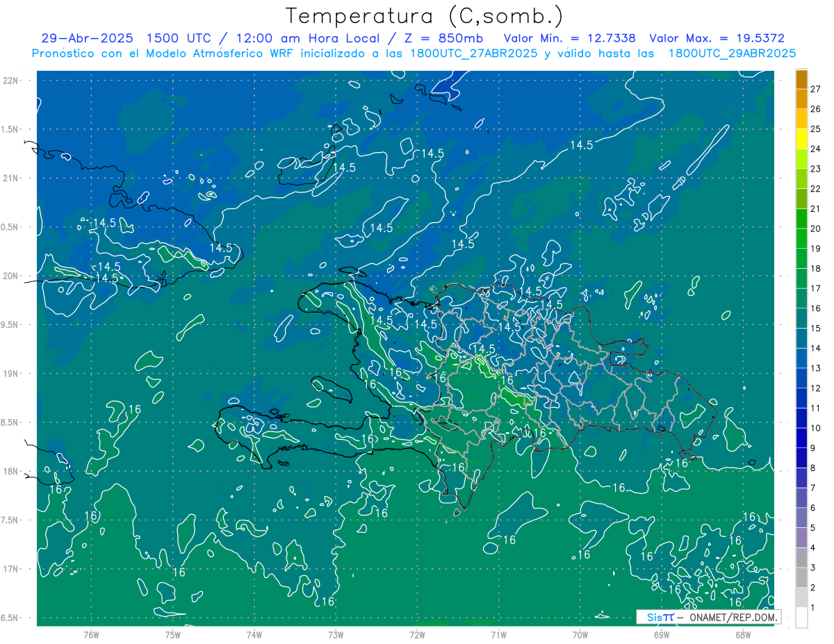
Task: Click the colorbar label '7'
Action: pyautogui.click(x=813, y=488)
